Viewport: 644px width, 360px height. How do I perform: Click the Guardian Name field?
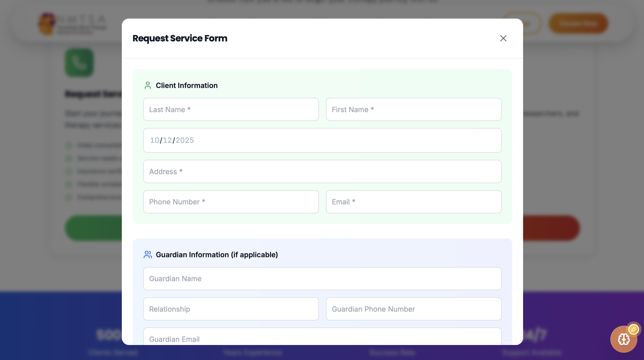[x=322, y=279]
